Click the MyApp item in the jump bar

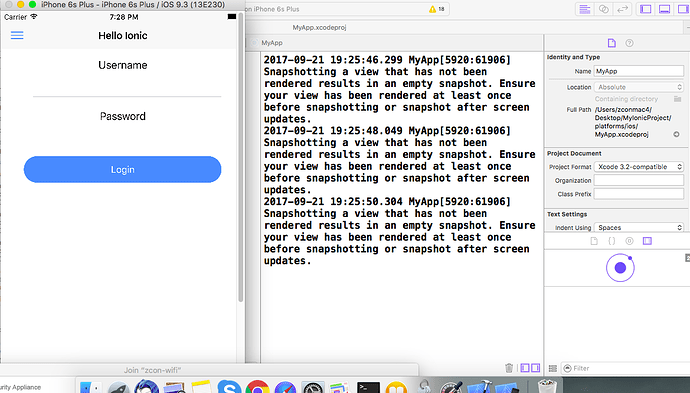click(272, 43)
